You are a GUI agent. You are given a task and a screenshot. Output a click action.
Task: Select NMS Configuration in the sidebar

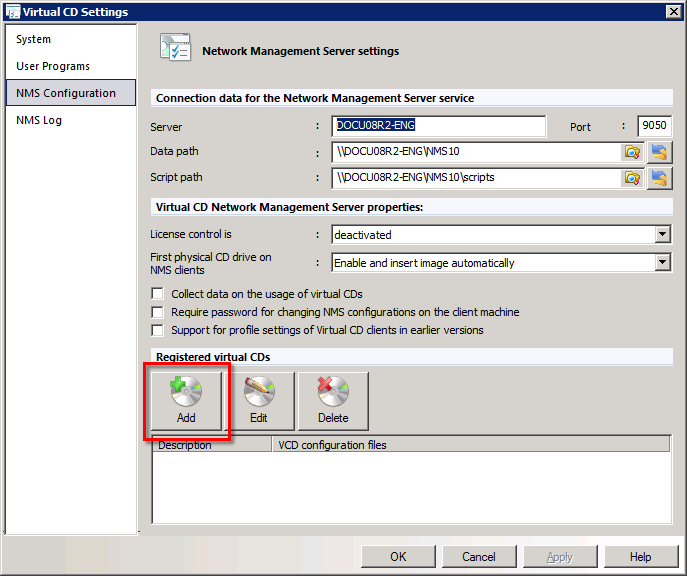coord(71,93)
